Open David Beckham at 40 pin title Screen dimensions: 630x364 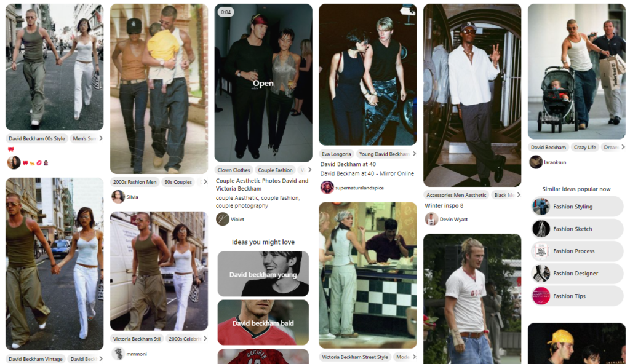[x=348, y=164]
